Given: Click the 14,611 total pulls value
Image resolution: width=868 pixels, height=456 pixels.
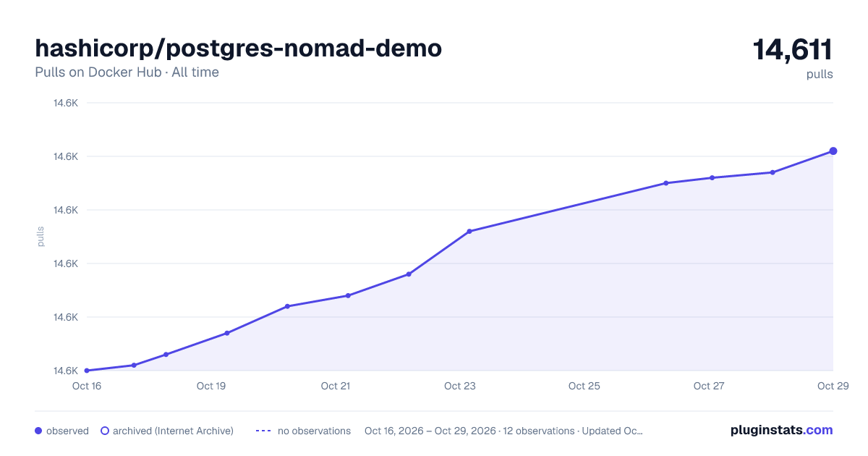Looking at the screenshot, I should [x=793, y=50].
